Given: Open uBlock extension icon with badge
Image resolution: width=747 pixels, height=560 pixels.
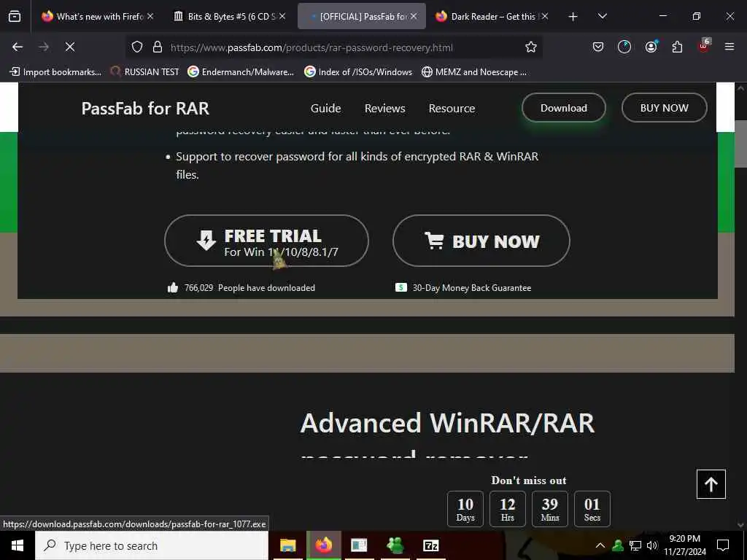Looking at the screenshot, I should pos(704,46).
